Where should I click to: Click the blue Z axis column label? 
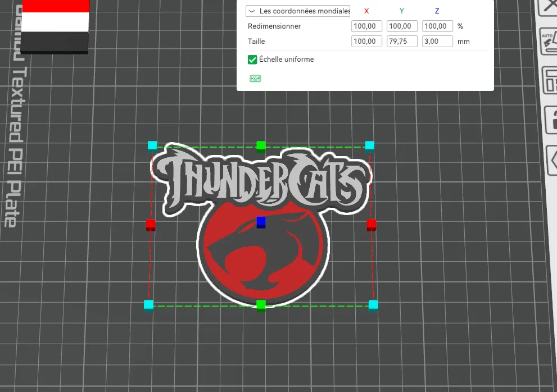point(437,11)
